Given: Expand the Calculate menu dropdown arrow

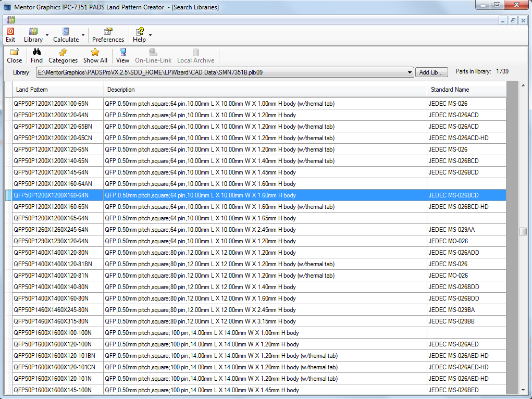Looking at the screenshot, I should pyautogui.click(x=83, y=35).
